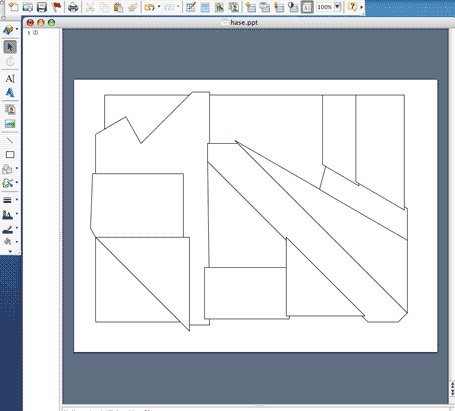Image resolution: width=455 pixels, height=411 pixels.
Task: Click the previous slide arrow on scrollbar
Action: (452, 385)
